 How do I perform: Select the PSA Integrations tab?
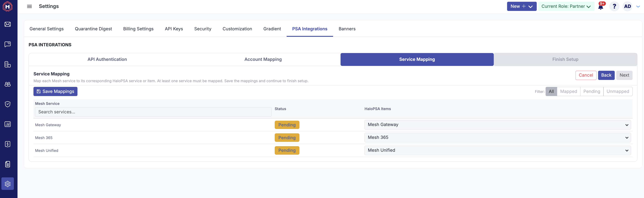pos(310,29)
